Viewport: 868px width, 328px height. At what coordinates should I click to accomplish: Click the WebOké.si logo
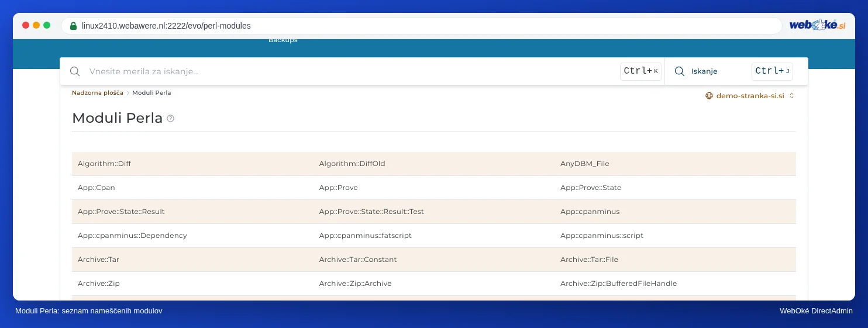[x=817, y=25]
